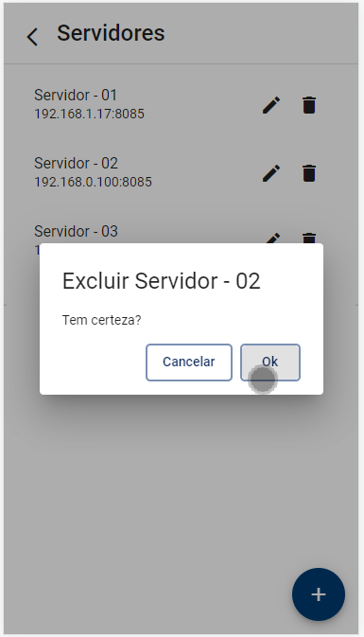Cancel the server deletion
The width and height of the screenshot is (364, 637).
click(x=189, y=363)
